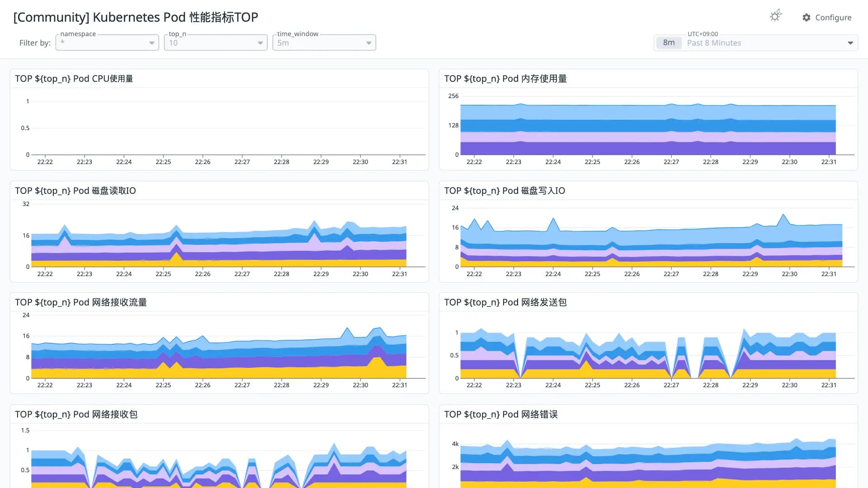Click the Pod 网络错误 panel title
This screenshot has height=488, width=868.
point(501,414)
